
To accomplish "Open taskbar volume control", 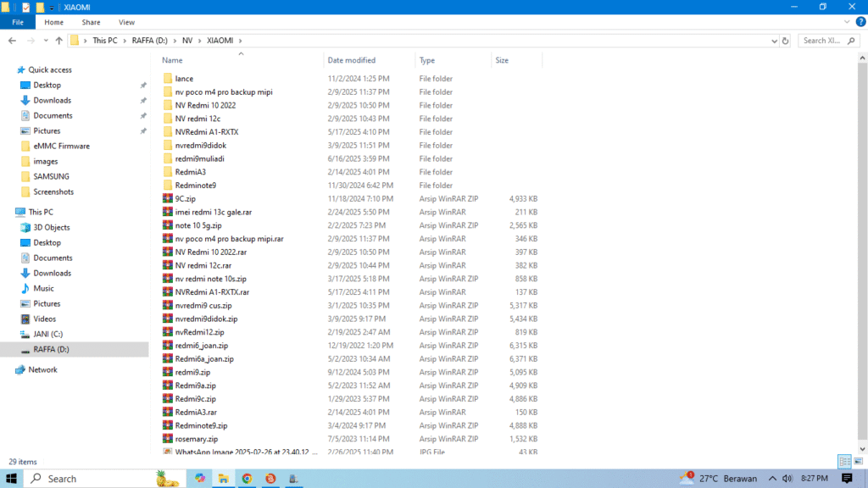I will (x=787, y=479).
